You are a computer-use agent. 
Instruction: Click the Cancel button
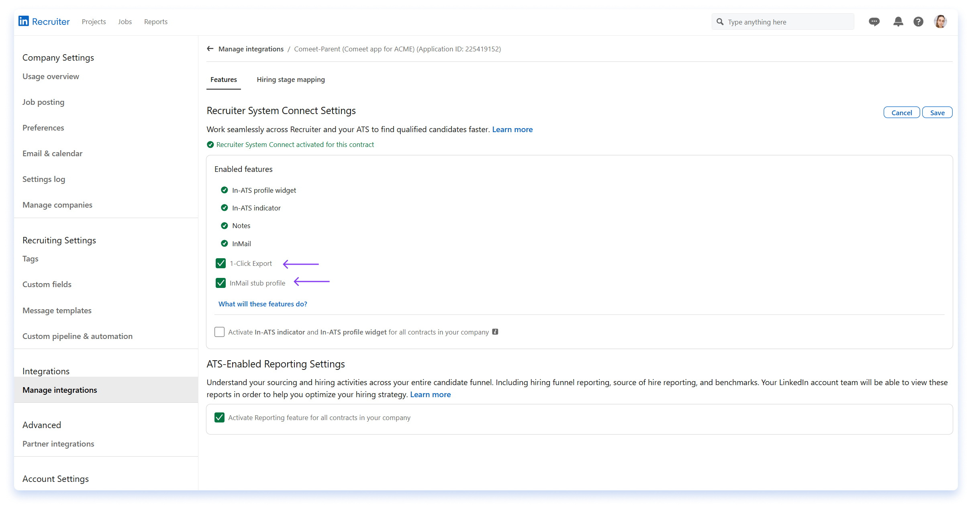coord(902,113)
